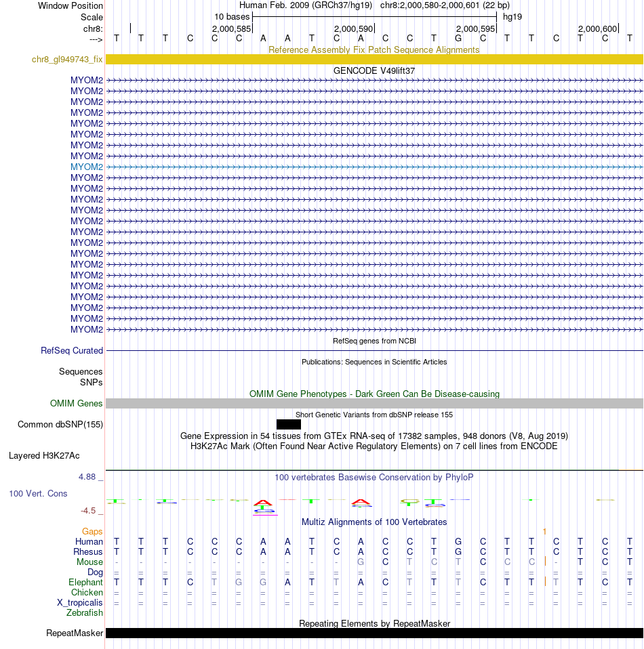This screenshot has width=644, height=649.
Task: Open the chr8_gl949743_fix track label
Action: coord(67,59)
